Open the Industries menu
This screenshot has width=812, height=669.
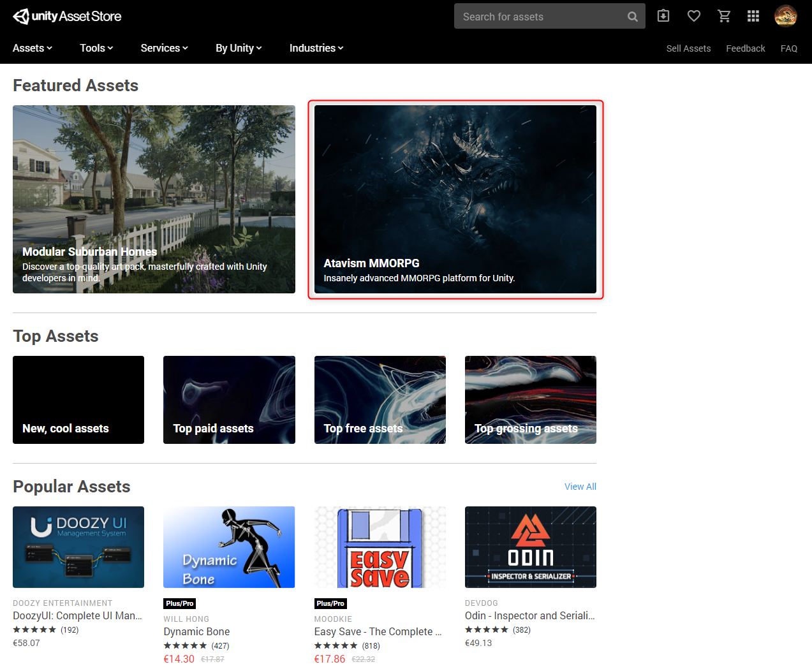coord(316,48)
